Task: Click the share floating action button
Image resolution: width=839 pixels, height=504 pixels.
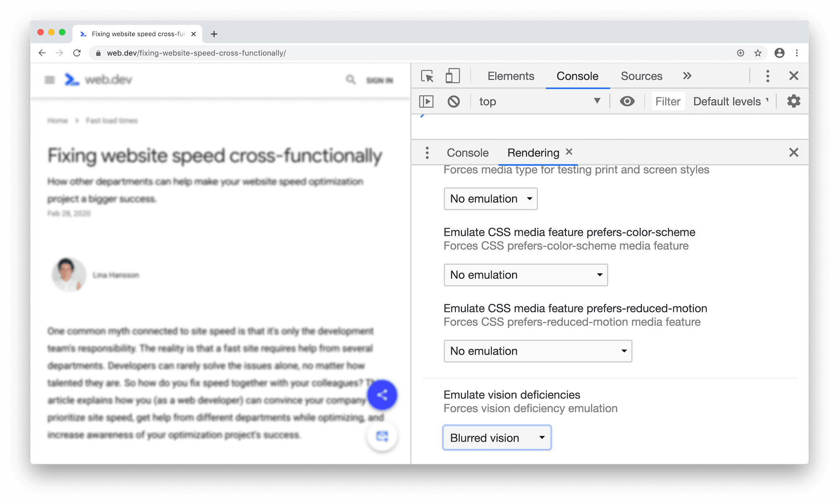Action: pos(382,394)
